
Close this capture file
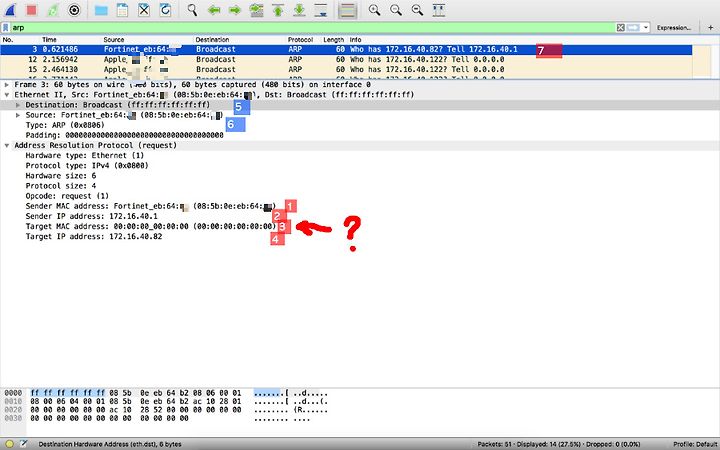coord(144,10)
